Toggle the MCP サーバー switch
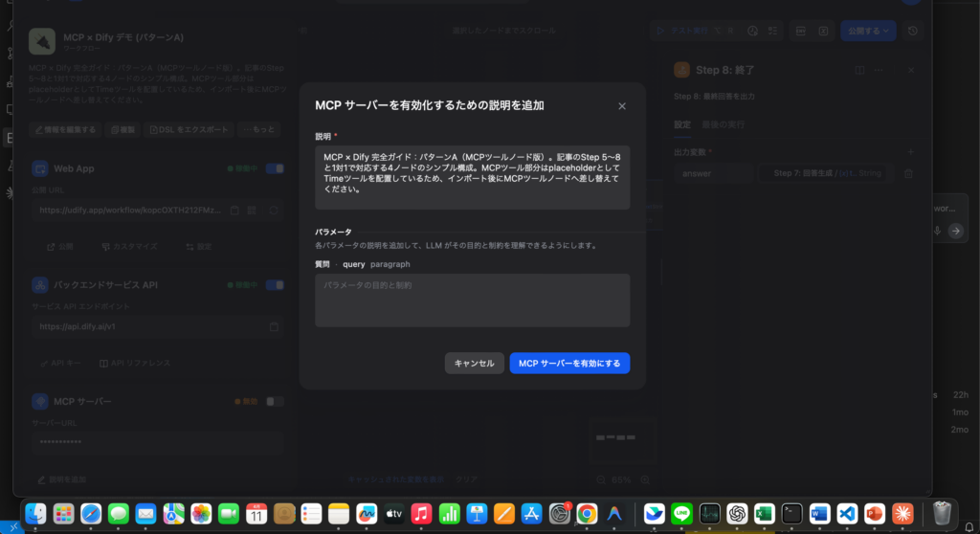This screenshot has height=534, width=980. tap(275, 401)
